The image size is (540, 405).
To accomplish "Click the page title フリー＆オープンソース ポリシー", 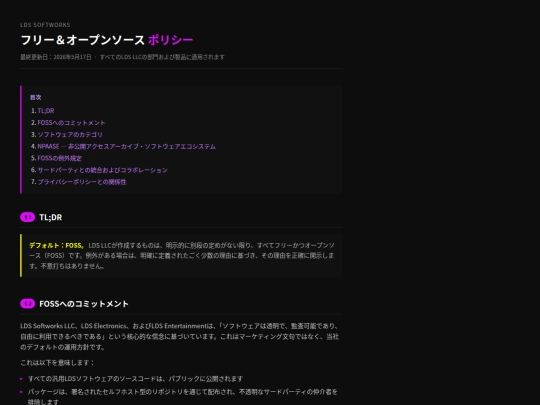I will coord(107,40).
